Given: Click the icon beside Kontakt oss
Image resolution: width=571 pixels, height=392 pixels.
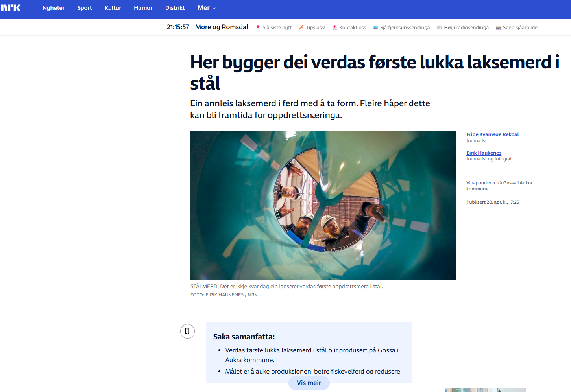Looking at the screenshot, I should coord(335,28).
